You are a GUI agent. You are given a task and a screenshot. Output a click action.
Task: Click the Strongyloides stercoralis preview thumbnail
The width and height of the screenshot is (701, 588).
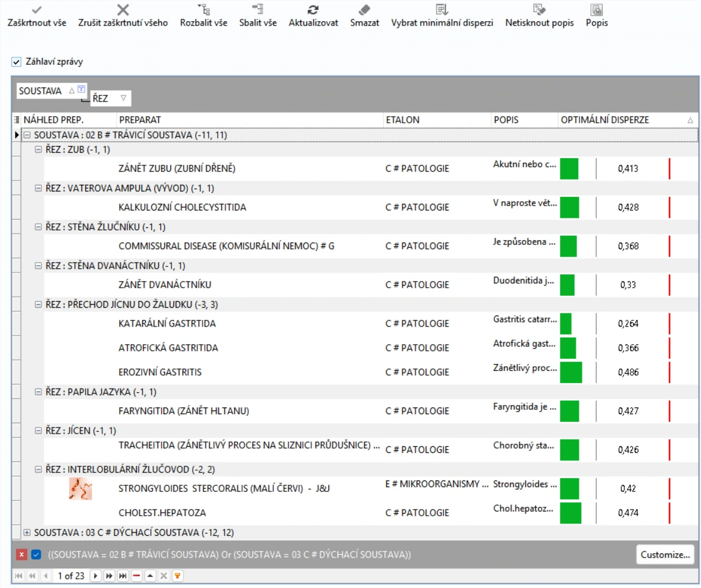[80, 488]
